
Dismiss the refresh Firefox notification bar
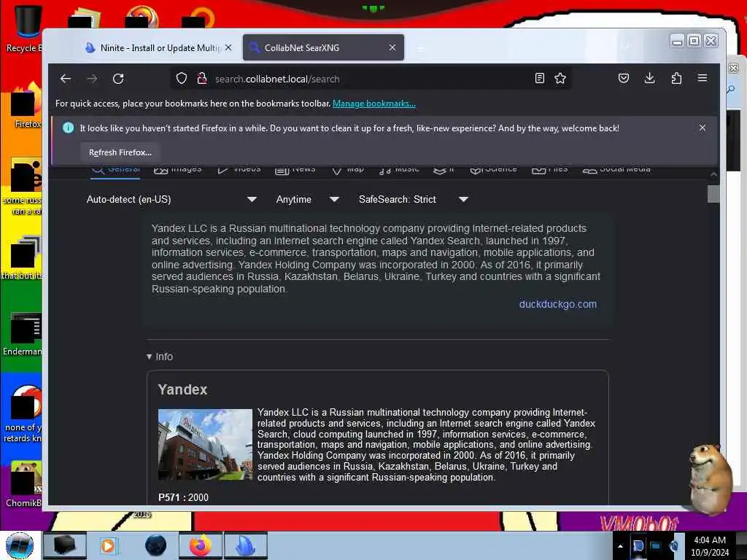pos(703,128)
